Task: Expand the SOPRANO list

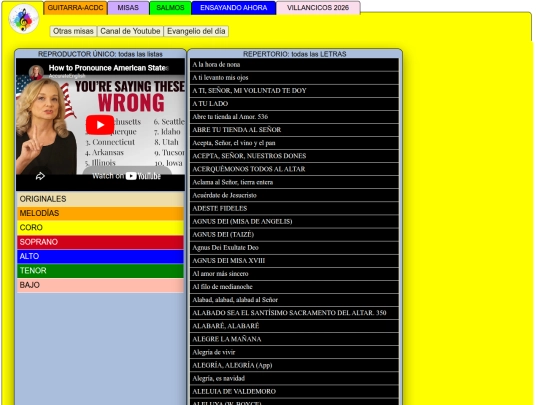Action: click(100, 242)
